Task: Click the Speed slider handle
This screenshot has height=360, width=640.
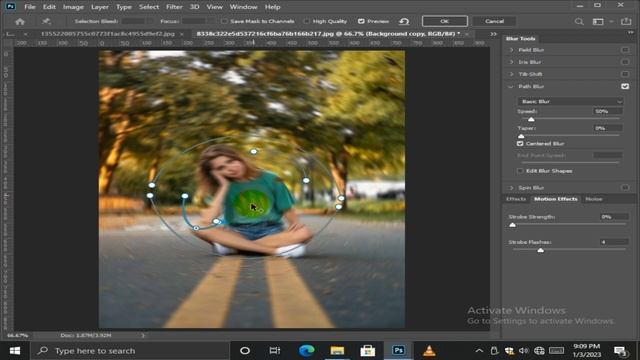Action: click(x=531, y=119)
